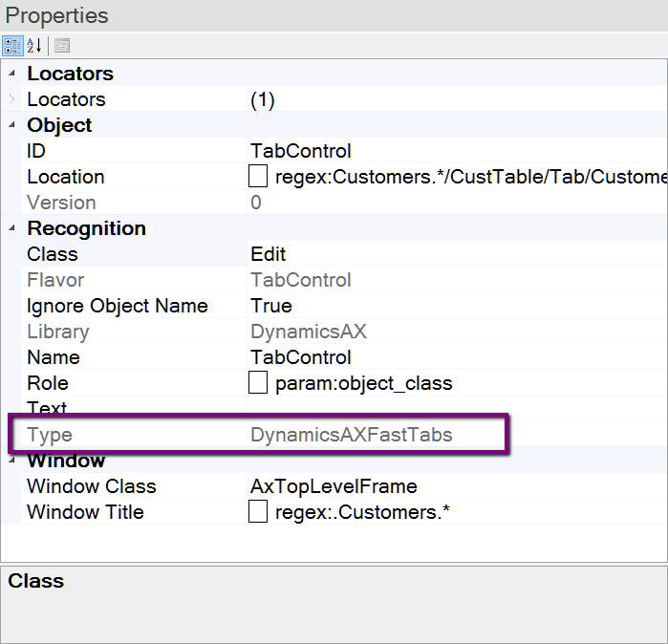Click the empty Text property value
This screenshot has width=668, height=644.
pos(430,409)
